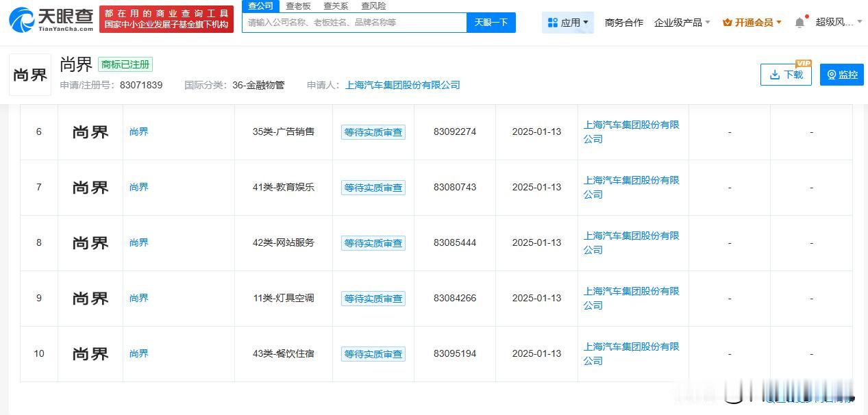
Task: Open trademark image in row 7
Action: click(x=90, y=188)
